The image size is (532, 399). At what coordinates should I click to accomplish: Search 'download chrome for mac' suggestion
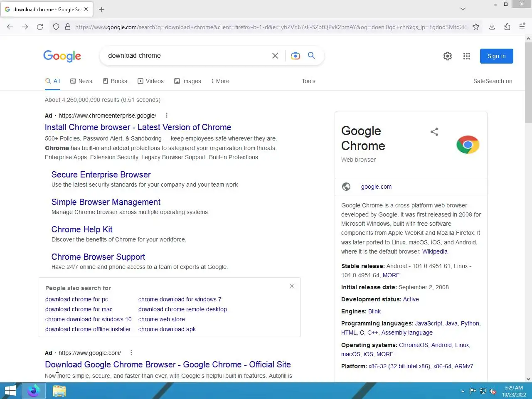(79, 309)
